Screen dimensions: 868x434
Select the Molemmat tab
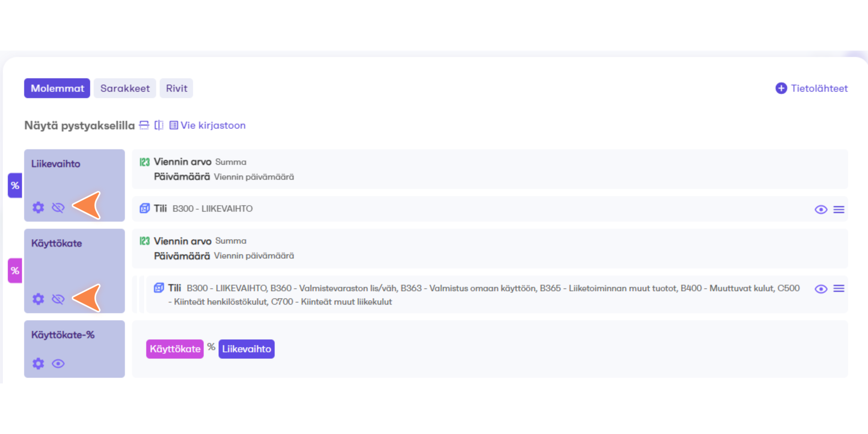[57, 88]
